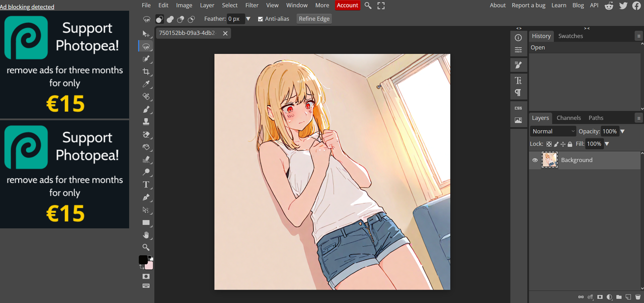This screenshot has height=303, width=644.
Task: Set selection mode to Subtract
Action: point(181,19)
